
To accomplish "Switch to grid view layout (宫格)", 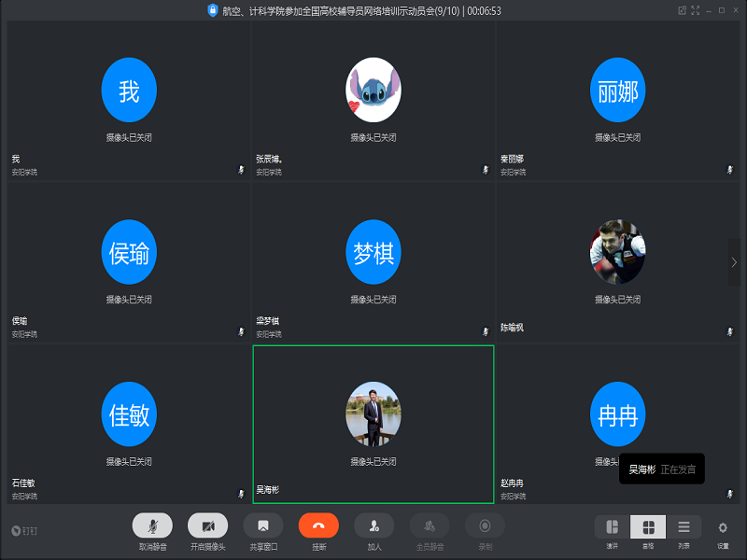I will pos(648,527).
